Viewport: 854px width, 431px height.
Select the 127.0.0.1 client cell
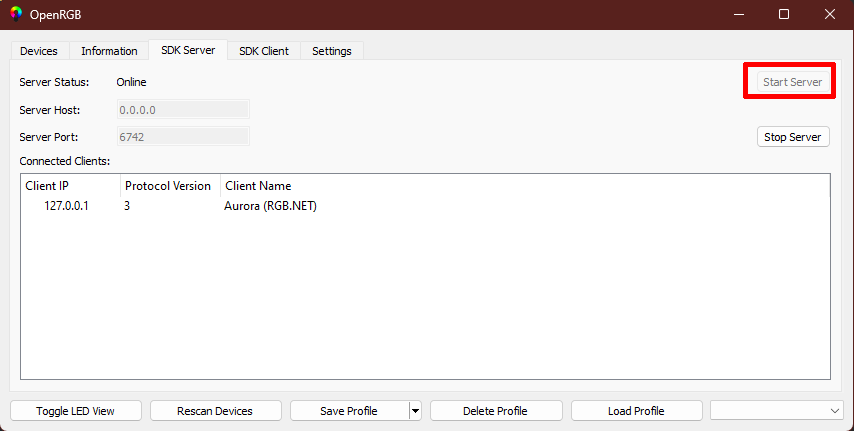click(66, 206)
